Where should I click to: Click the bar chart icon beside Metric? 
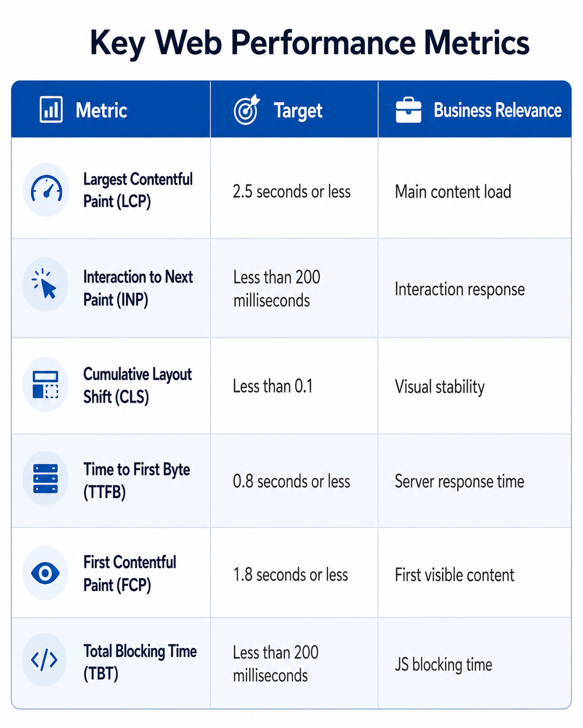tap(51, 110)
